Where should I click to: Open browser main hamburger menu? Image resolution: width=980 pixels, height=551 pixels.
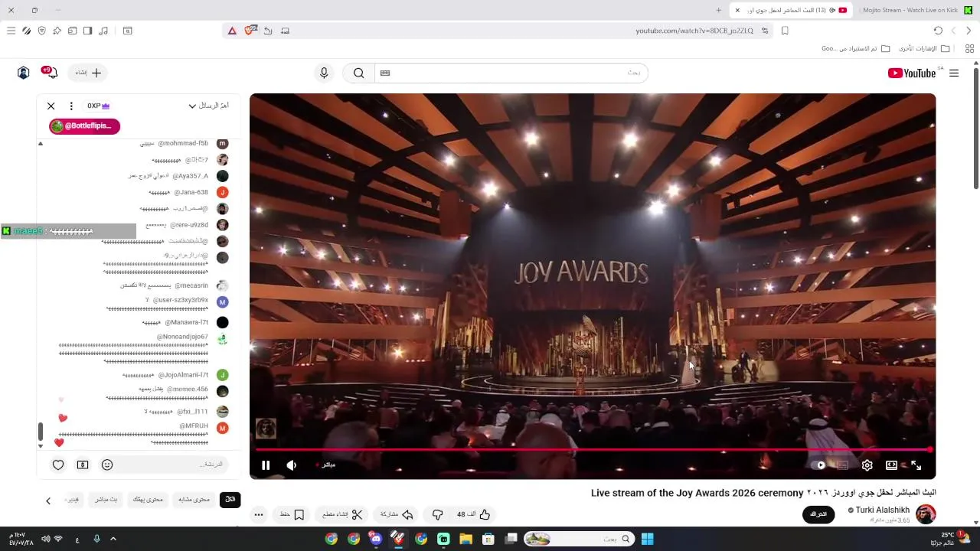(x=11, y=31)
